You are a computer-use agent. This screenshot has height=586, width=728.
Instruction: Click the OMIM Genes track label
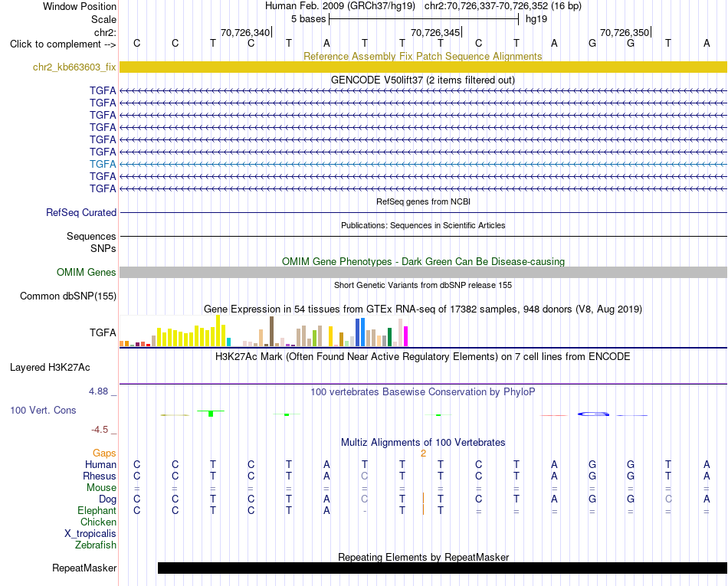tap(87, 273)
